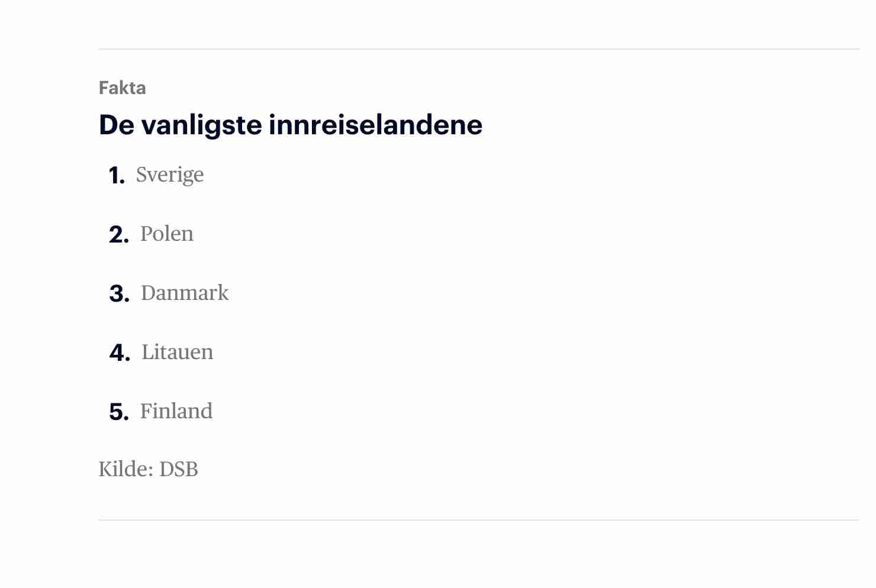Click the number 1. list marker
Image resolution: width=876 pixels, height=588 pixels.
coord(117,176)
